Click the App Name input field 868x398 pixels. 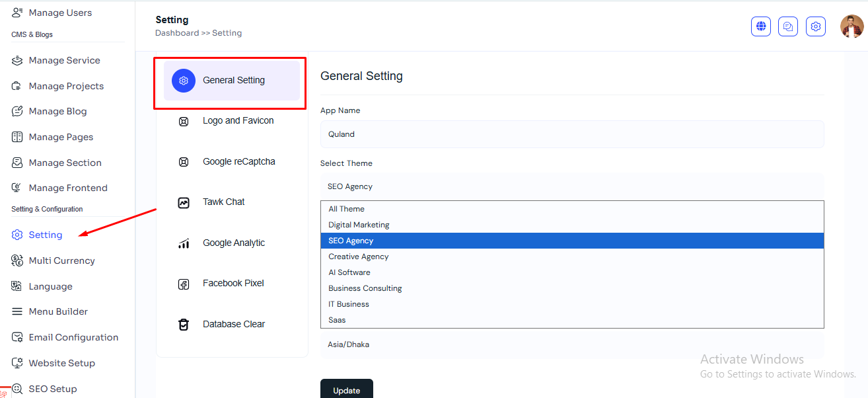pos(572,134)
